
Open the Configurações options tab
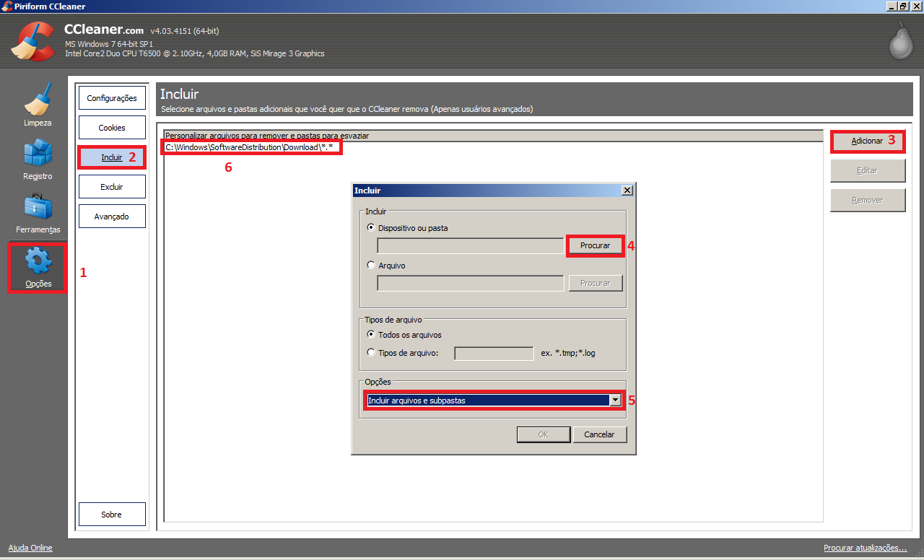coord(112,98)
